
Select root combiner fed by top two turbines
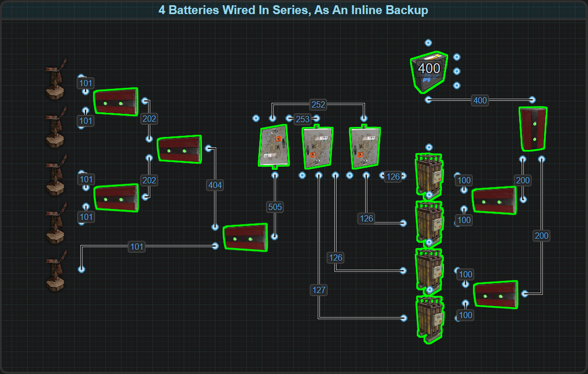tap(116, 101)
